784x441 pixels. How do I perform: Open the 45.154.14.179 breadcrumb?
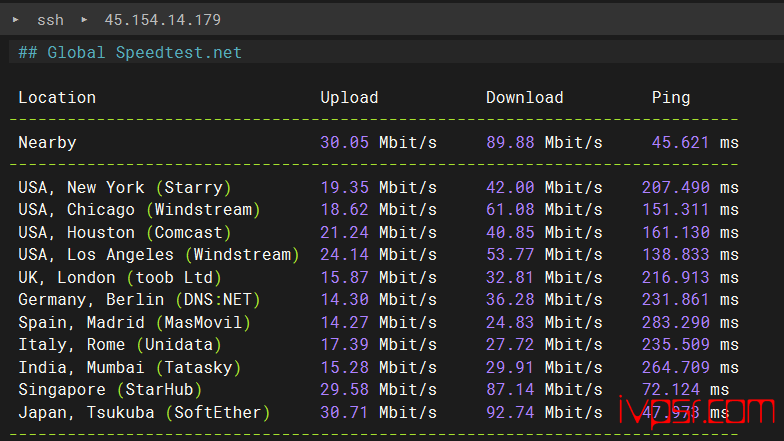pos(161,20)
